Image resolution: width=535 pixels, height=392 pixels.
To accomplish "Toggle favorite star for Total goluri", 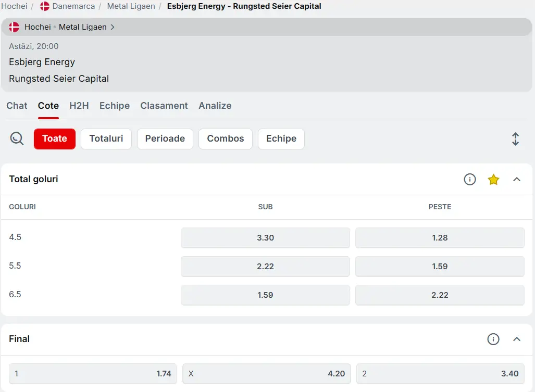I will point(493,180).
